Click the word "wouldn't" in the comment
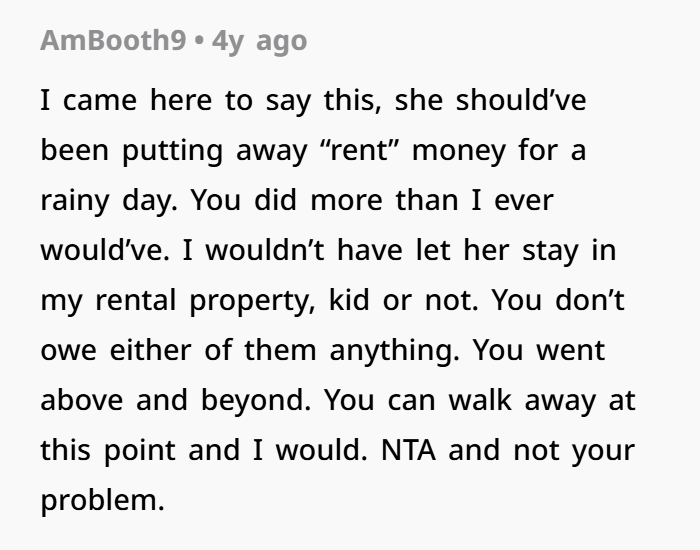700x550 pixels. click(265, 250)
